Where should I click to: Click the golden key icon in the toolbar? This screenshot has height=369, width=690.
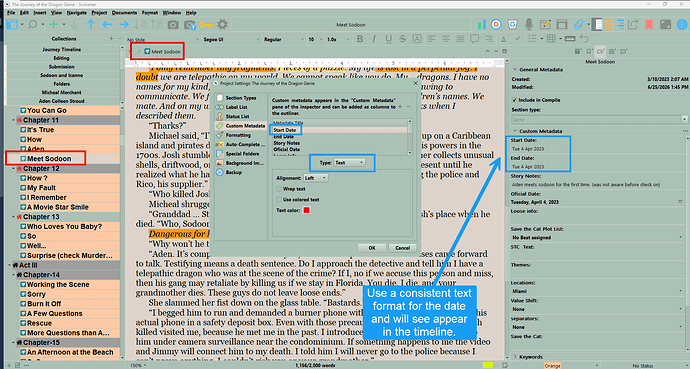coord(206,25)
